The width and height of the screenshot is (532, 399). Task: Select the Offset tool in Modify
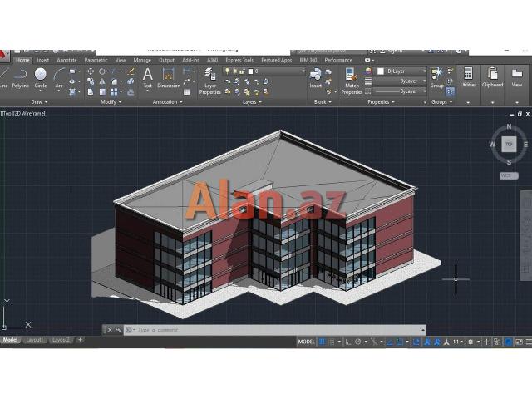[131, 91]
